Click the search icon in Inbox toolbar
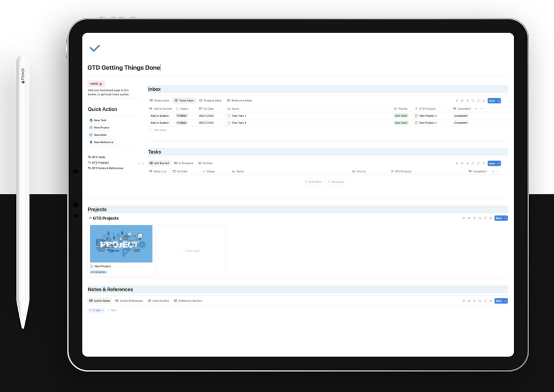The image size is (554, 392). point(473,101)
